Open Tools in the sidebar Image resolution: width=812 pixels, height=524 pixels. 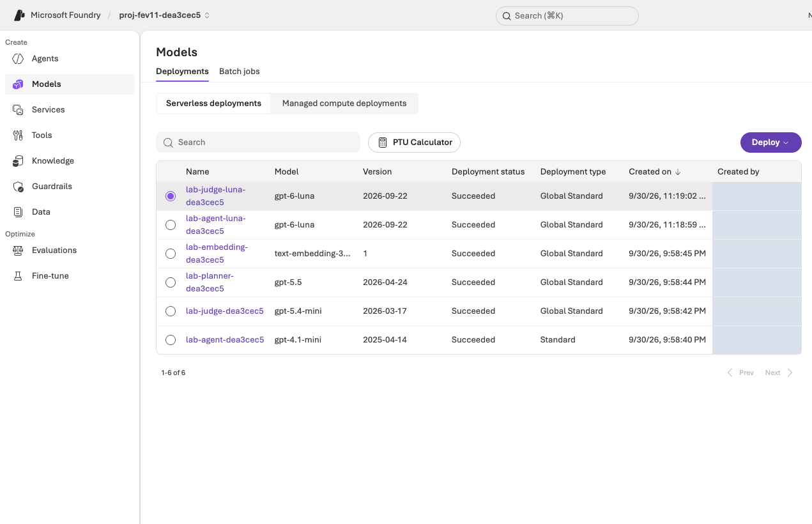coord(70,135)
